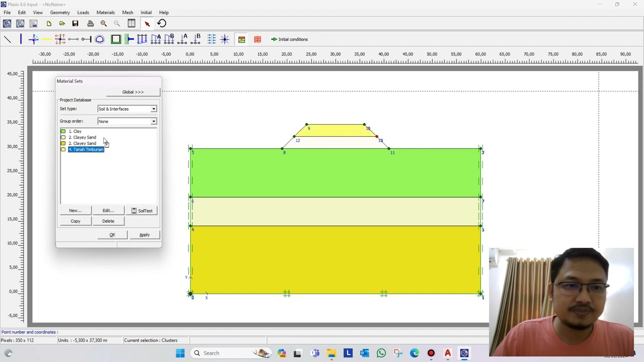Click the New... material button
The image size is (644, 362).
tap(75, 211)
